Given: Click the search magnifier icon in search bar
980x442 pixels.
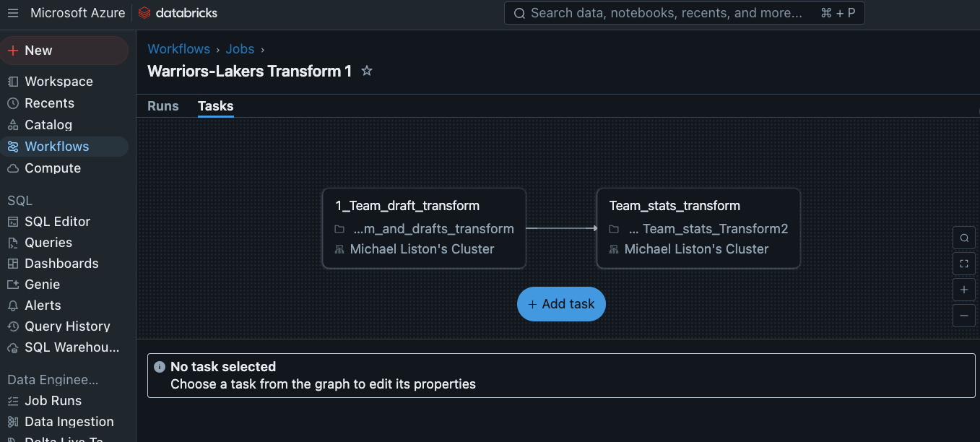Looking at the screenshot, I should (x=519, y=13).
